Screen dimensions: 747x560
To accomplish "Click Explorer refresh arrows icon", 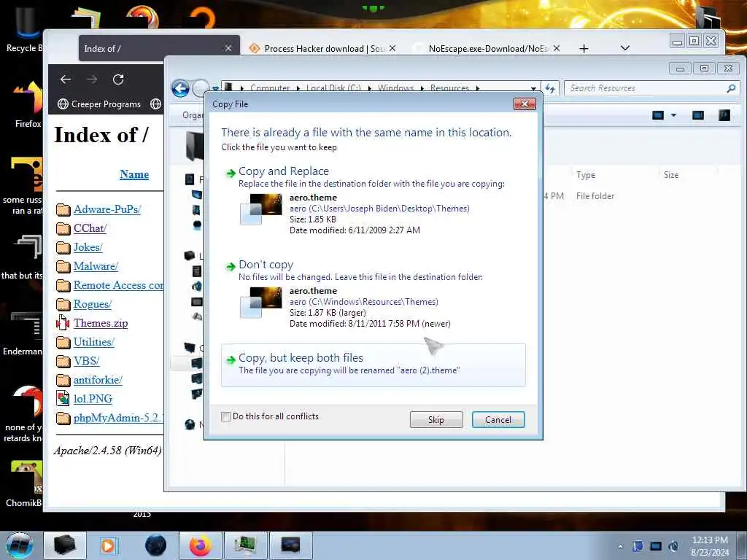I will click(x=550, y=88).
